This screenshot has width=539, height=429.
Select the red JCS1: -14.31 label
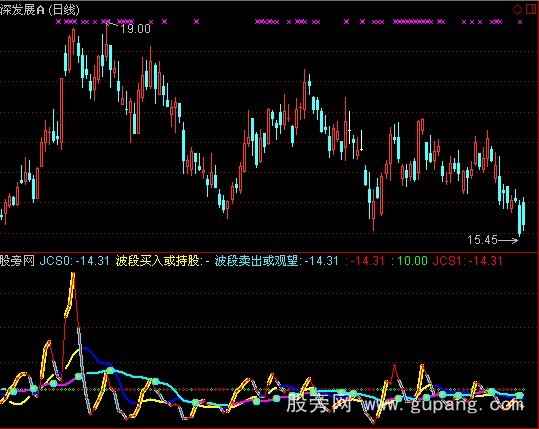click(x=468, y=261)
